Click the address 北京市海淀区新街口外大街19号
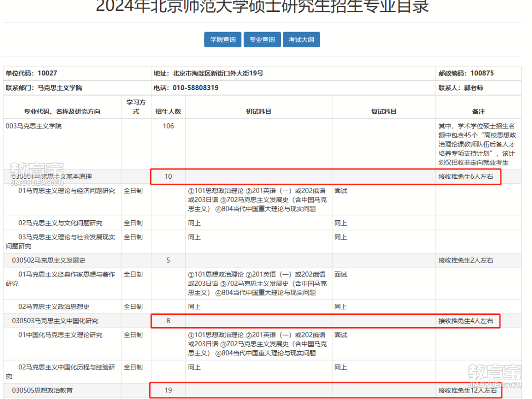Image resolution: width=532 pixels, height=399 pixels. (x=218, y=73)
